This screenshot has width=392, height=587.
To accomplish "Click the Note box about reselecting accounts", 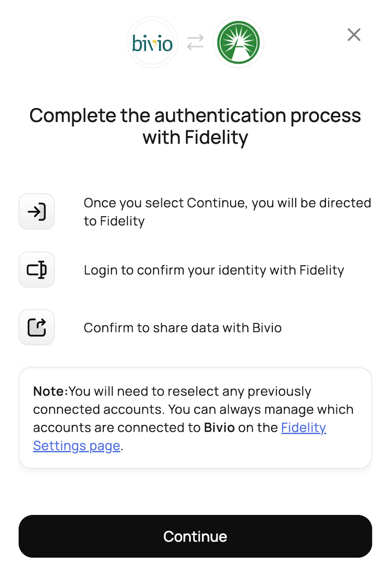I will (x=195, y=418).
